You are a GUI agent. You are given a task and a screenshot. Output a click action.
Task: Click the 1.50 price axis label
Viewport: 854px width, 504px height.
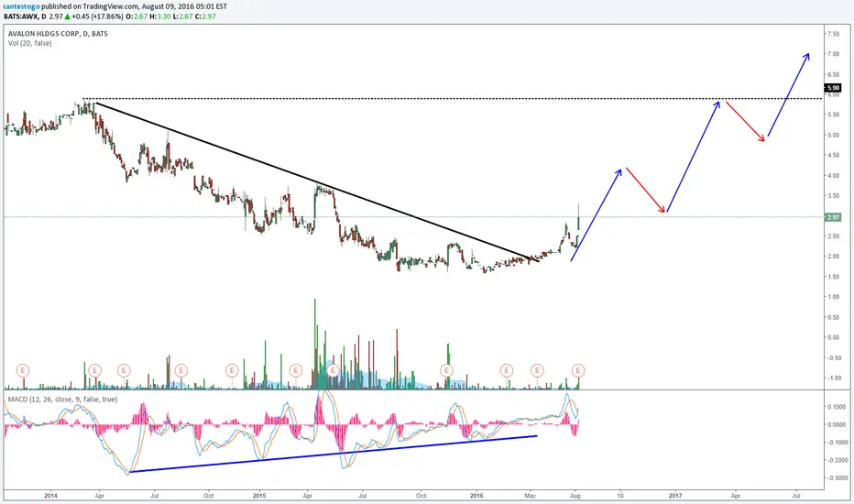pos(833,277)
